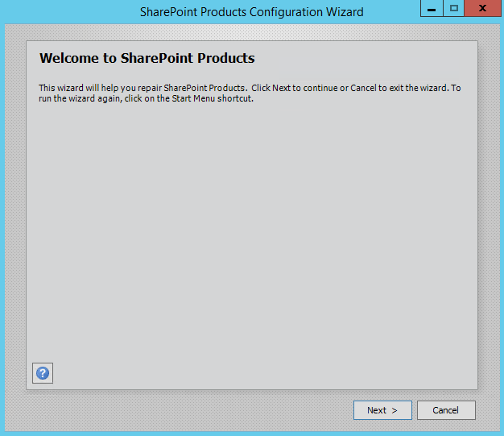
Task: Cancel the SharePoint configuration wizard
Action: point(446,410)
